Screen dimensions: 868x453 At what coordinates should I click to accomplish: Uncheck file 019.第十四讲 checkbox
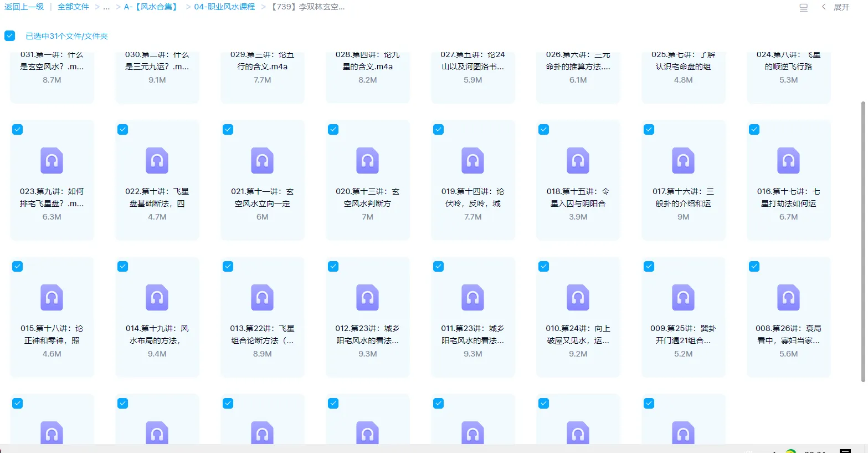pyautogui.click(x=439, y=129)
